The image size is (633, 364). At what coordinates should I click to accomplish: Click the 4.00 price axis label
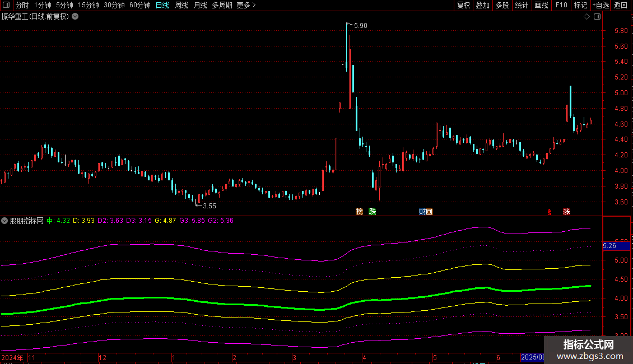click(621, 171)
